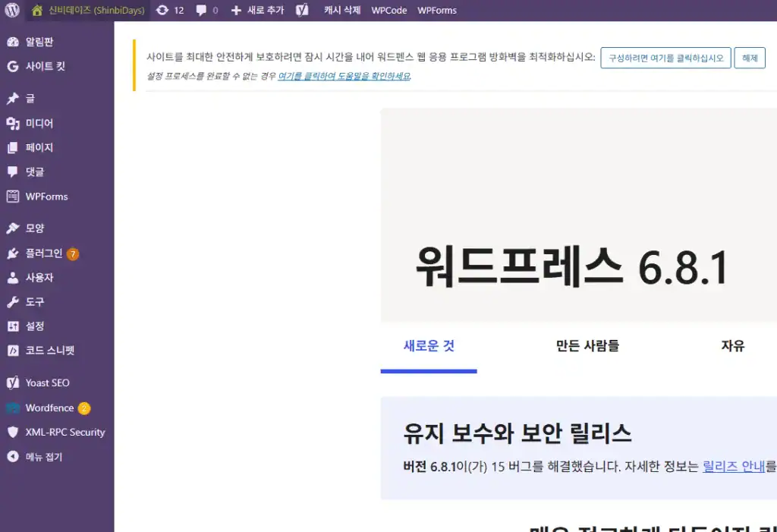Select the 코드 스니펫 sidebar icon
The height and width of the screenshot is (532, 777).
point(13,351)
